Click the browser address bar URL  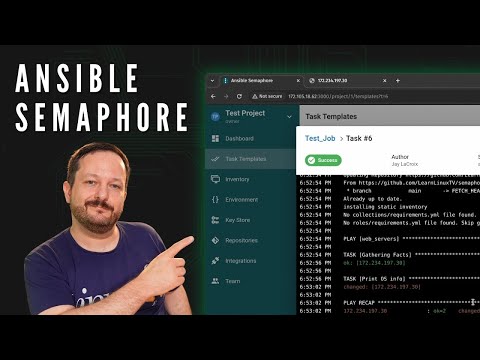[338, 96]
